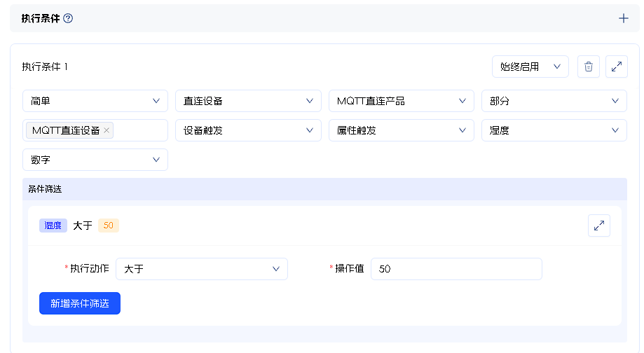Expand the 湿度 filter card fullscreen icon
Viewport: 644px width, 353px height.
click(x=599, y=226)
